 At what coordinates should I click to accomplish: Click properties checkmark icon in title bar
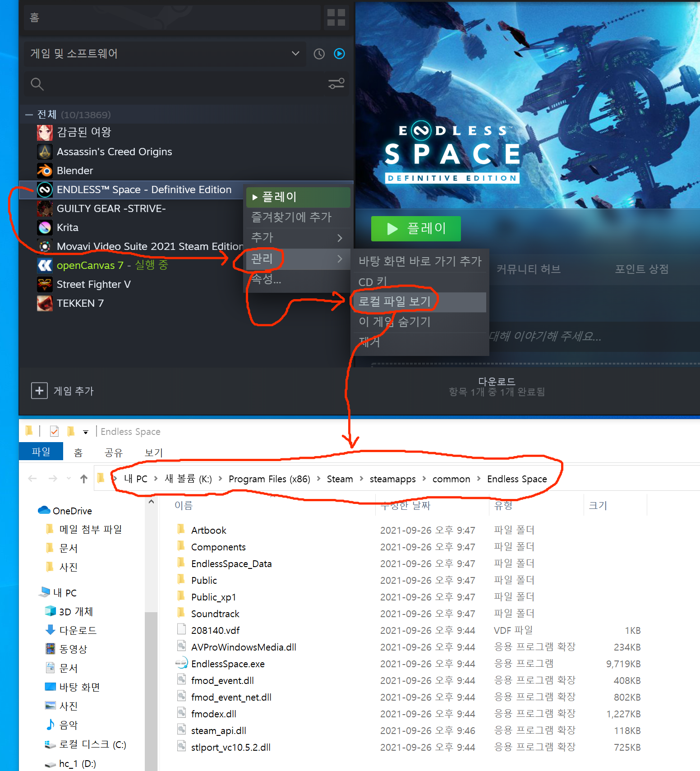54,432
